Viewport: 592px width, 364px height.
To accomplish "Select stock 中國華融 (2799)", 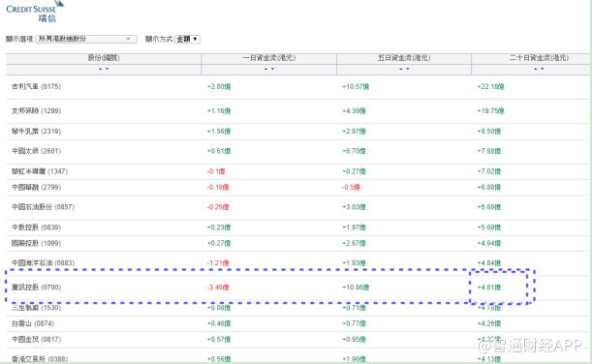I will point(36,187).
